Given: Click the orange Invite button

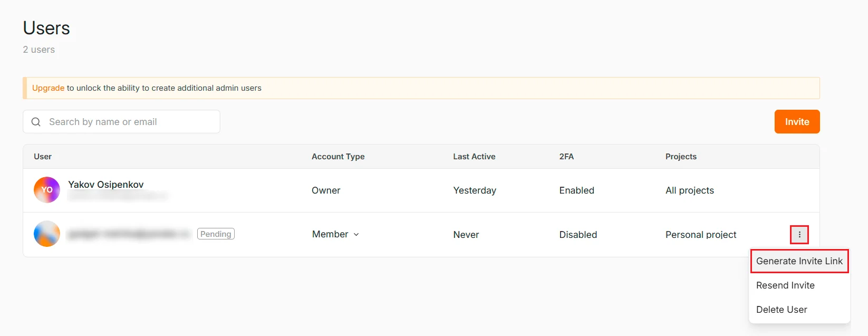Looking at the screenshot, I should 797,122.
